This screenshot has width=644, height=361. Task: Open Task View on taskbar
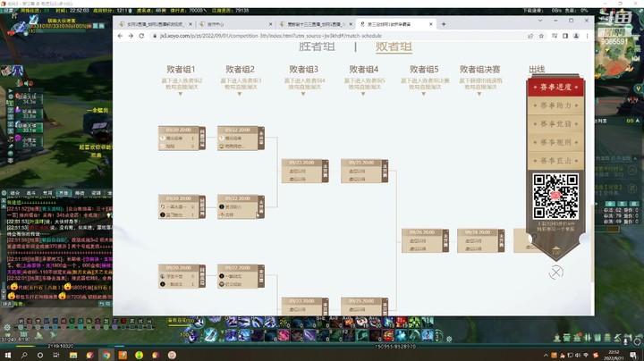56,355
